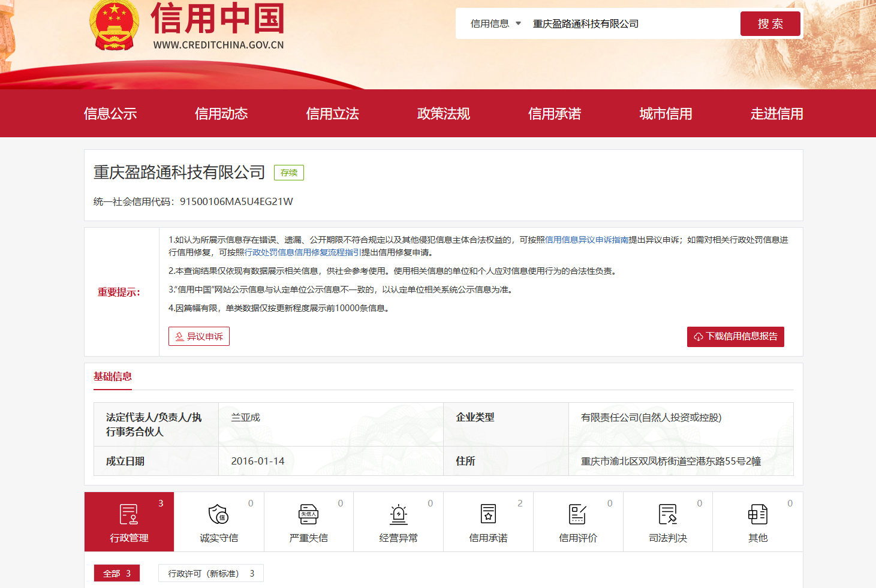Viewport: 876px width, 588px height.
Task: Click the 司法判决 icon
Action: point(667,514)
